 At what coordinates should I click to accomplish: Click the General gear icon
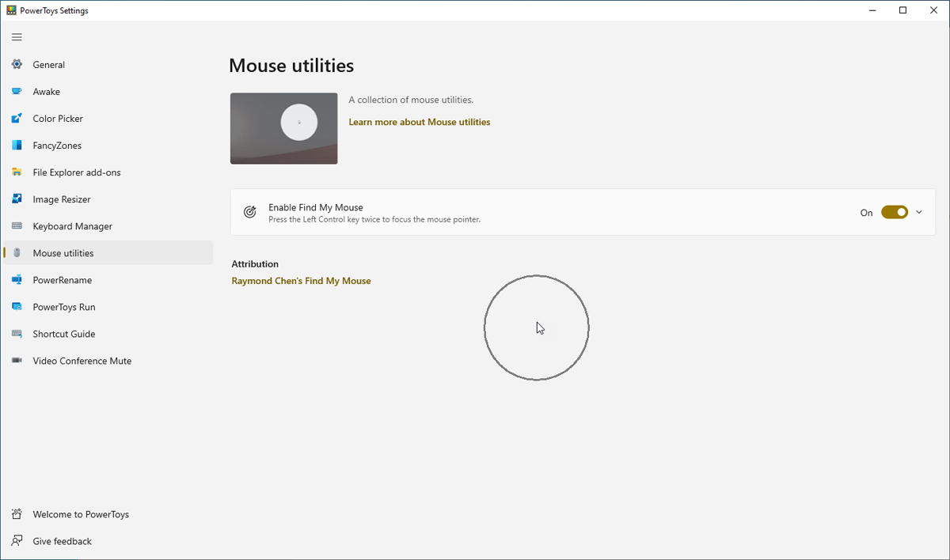pyautogui.click(x=17, y=65)
